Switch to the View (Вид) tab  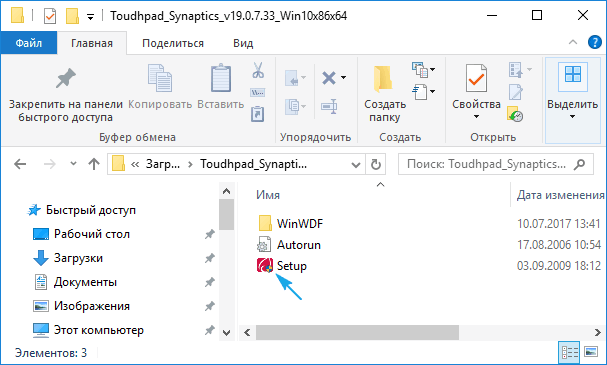[243, 43]
